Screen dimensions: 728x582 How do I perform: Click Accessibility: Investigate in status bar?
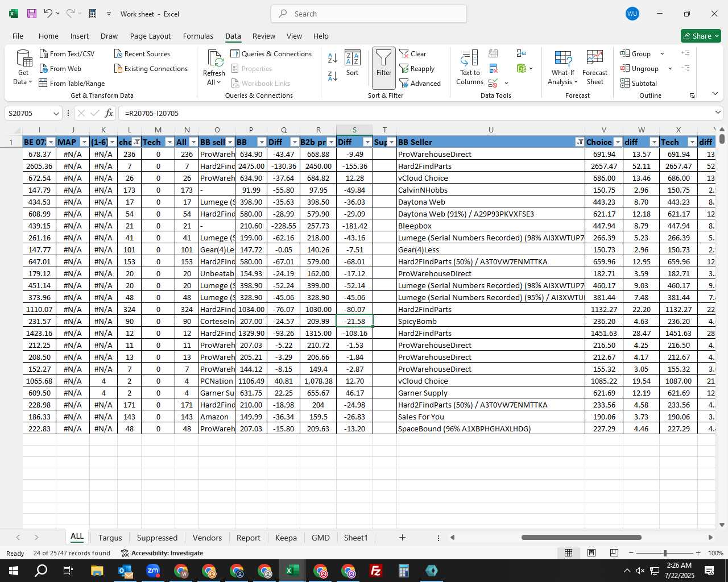pos(162,553)
